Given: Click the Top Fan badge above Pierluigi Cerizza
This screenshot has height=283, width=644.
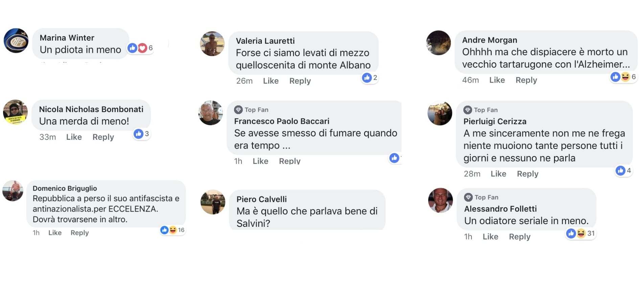Looking at the screenshot, I should pos(481,110).
